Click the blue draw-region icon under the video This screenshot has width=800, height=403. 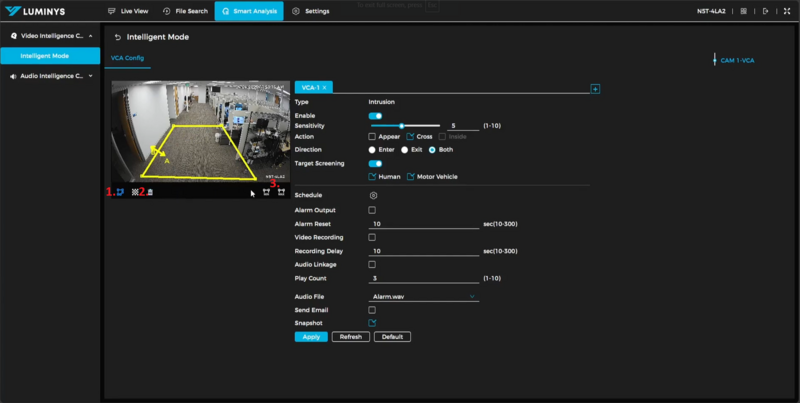click(122, 191)
